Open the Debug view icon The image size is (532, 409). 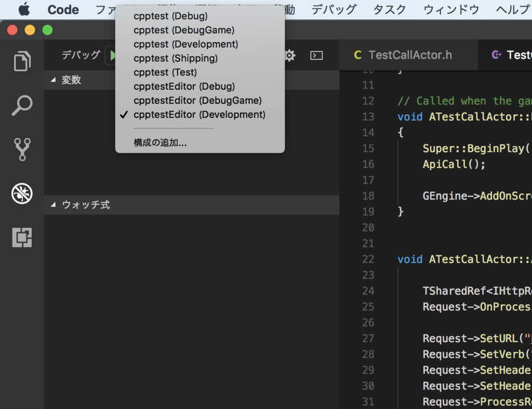(x=22, y=193)
